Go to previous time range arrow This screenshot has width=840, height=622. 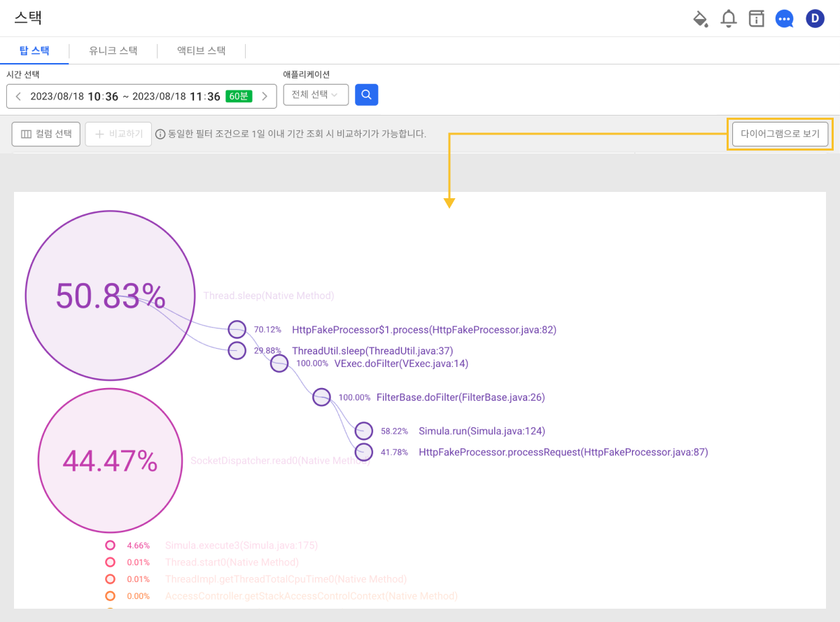click(18, 96)
